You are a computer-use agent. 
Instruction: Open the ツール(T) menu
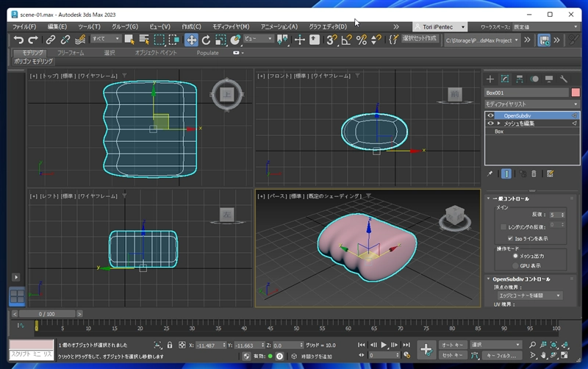(x=89, y=26)
